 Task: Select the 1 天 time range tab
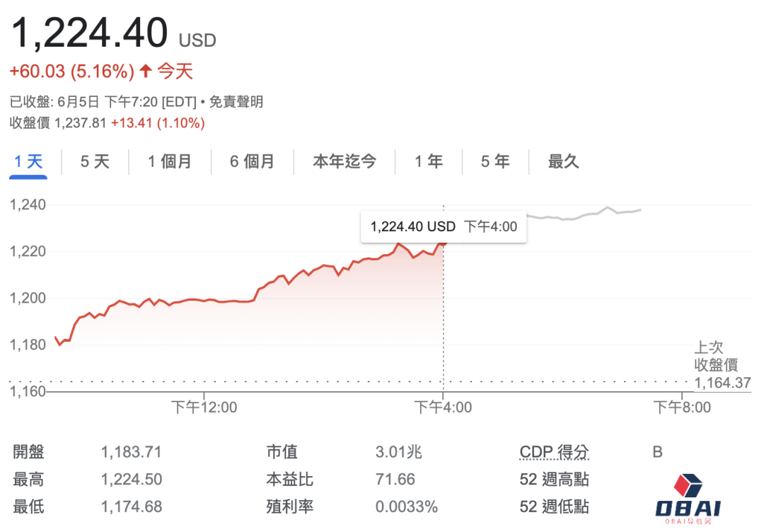(29, 161)
